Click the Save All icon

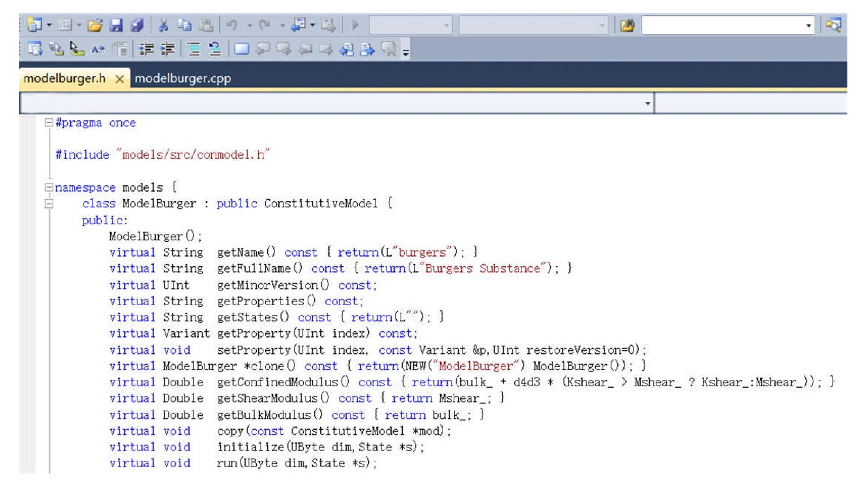[x=137, y=25]
